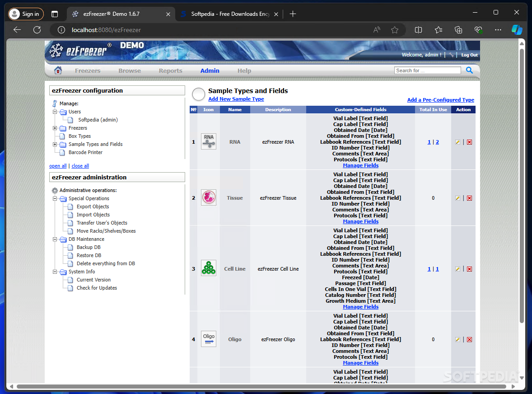Collapse the Special Operations node
Image resolution: width=532 pixels, height=394 pixels.
(55, 198)
